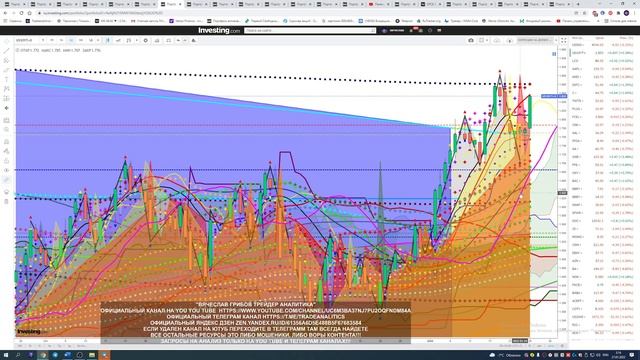
Task: Open the Investing.com logo home link
Action: 219,31
